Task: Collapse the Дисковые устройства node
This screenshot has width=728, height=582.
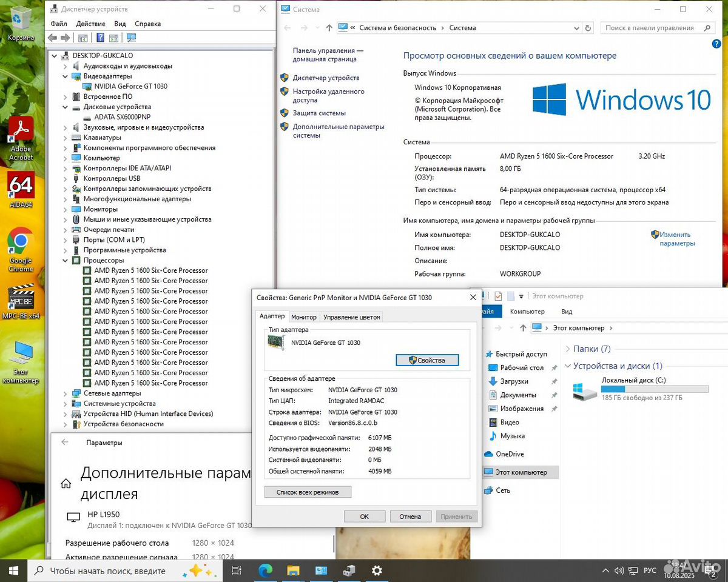Action: pyautogui.click(x=66, y=107)
